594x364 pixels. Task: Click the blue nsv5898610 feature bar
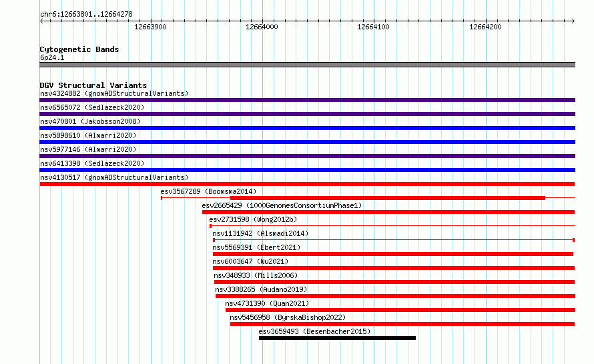pyautogui.click(x=307, y=142)
